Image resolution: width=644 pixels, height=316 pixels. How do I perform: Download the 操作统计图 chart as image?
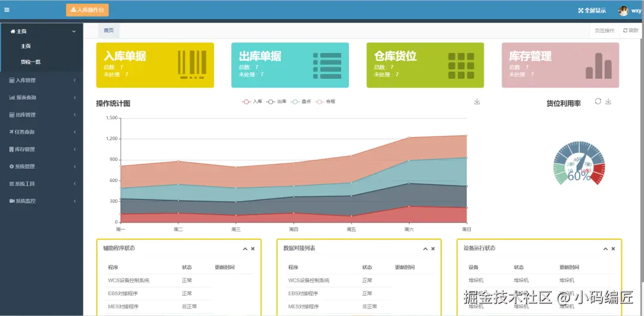477,101
